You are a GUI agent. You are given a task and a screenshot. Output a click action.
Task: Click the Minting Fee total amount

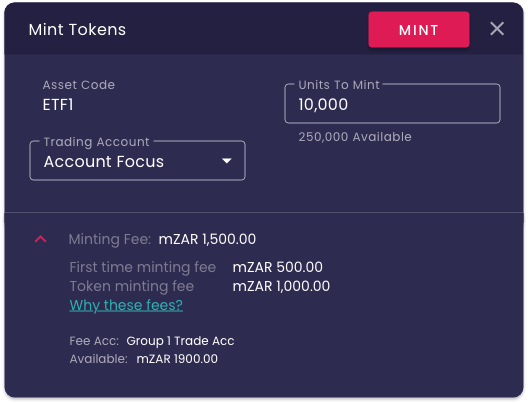tap(207, 239)
